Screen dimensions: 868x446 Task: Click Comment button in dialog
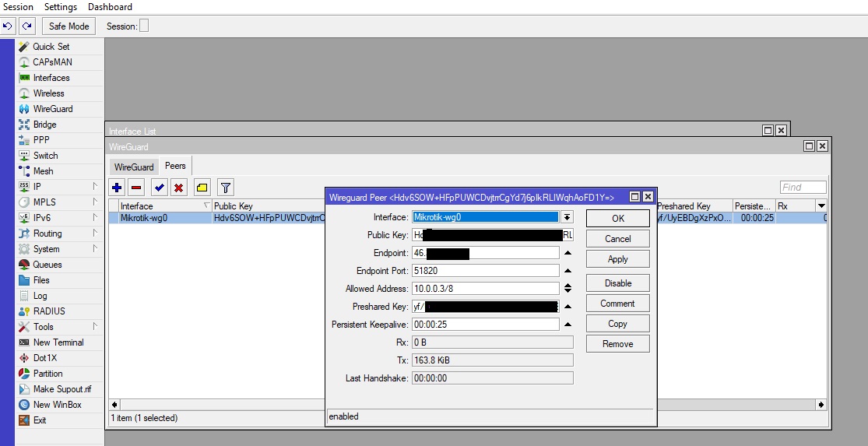(x=618, y=304)
